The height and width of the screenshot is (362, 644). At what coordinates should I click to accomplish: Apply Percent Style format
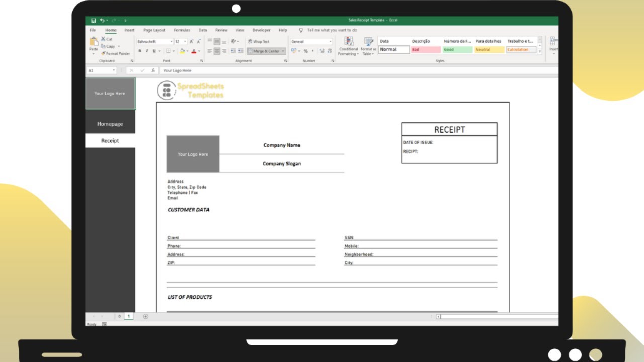click(305, 51)
